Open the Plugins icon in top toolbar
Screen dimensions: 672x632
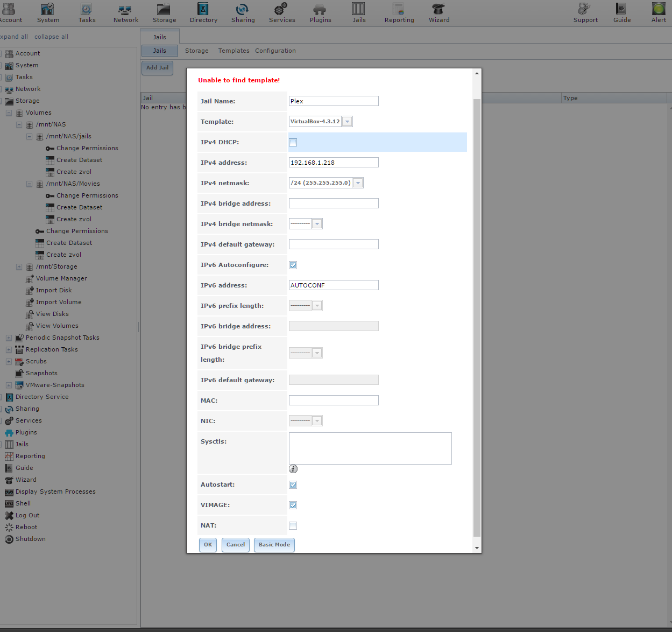(x=320, y=10)
